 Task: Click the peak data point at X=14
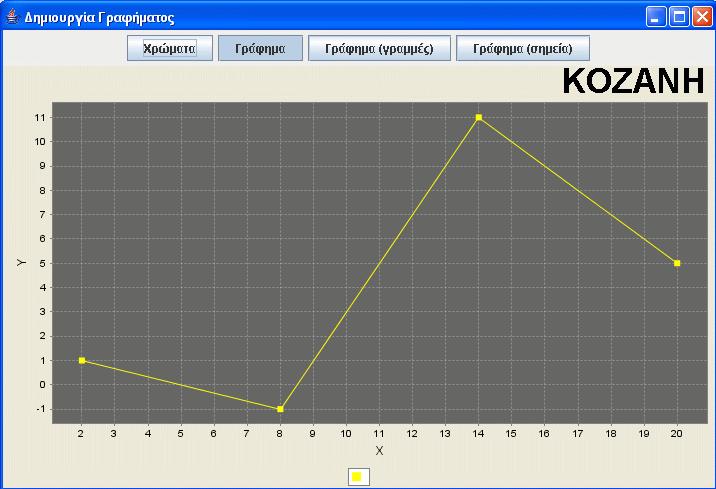point(479,117)
